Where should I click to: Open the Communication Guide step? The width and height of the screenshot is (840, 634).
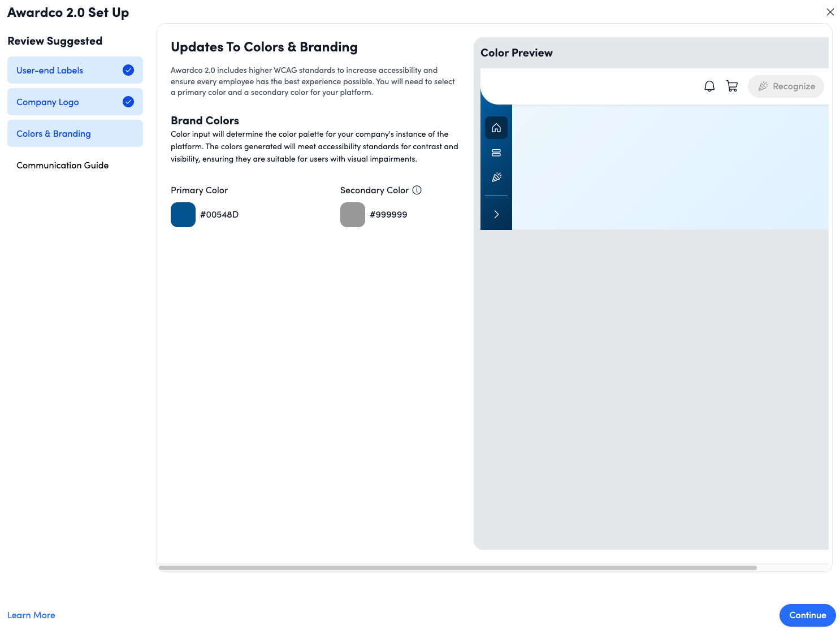pyautogui.click(x=63, y=166)
